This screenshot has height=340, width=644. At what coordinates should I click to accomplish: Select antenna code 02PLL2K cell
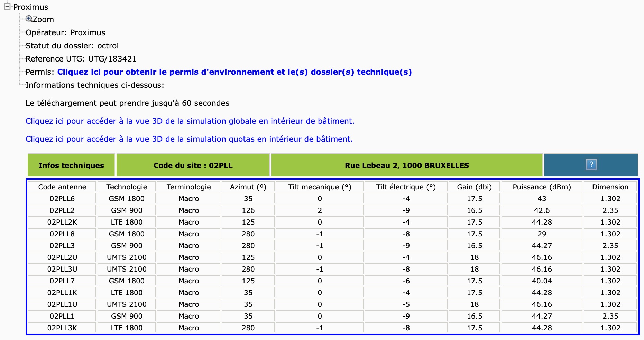click(x=62, y=222)
